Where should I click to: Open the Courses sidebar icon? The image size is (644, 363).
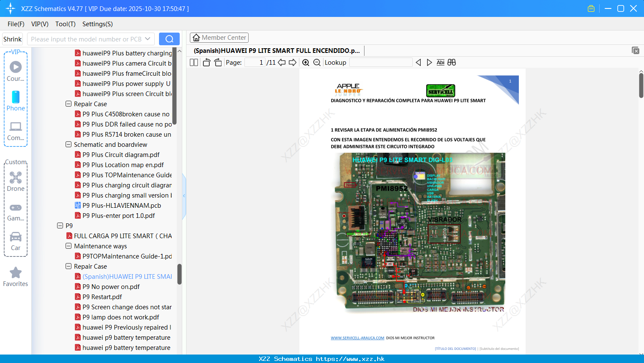tap(16, 71)
